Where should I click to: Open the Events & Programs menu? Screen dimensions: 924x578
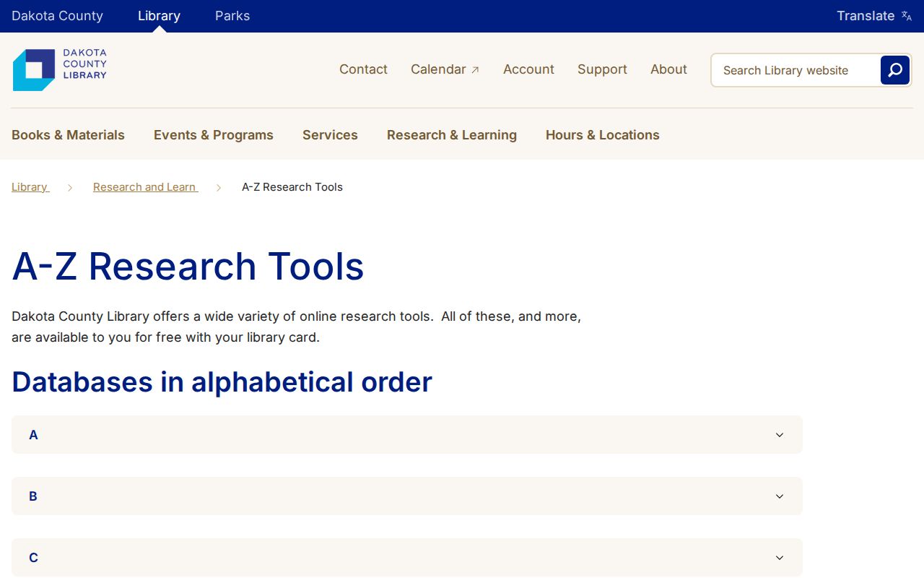(214, 135)
